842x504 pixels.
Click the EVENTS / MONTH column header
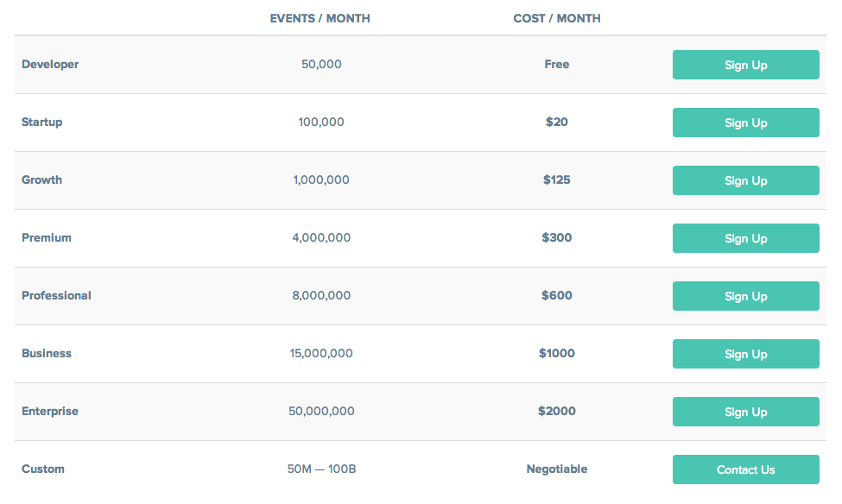pos(320,18)
